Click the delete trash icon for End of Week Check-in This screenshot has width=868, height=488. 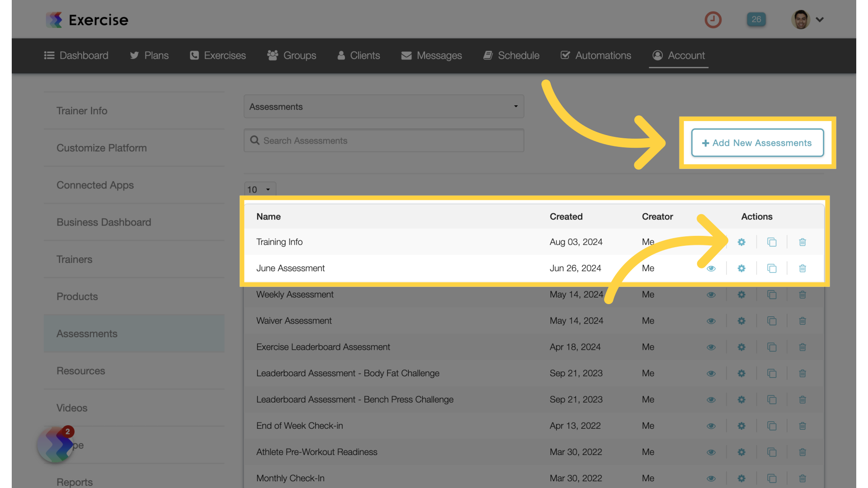click(x=802, y=426)
